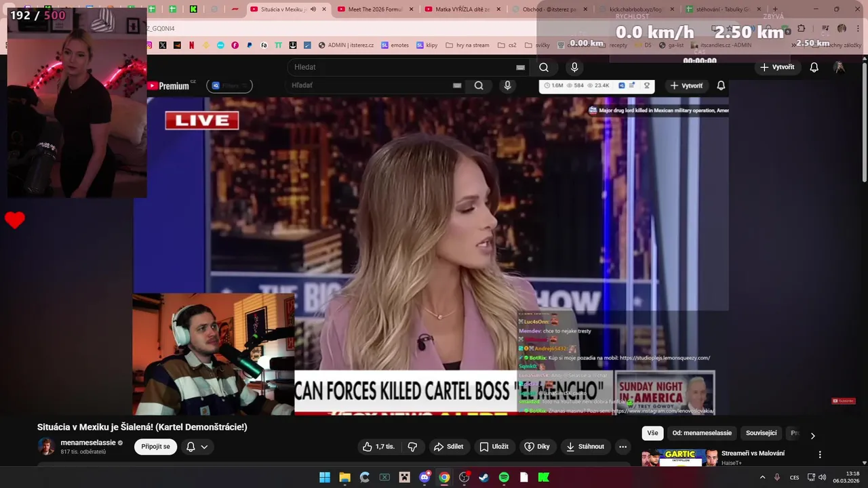Open the YouTube notifications bell
Viewport: 868px width, 488px height.
(814, 67)
